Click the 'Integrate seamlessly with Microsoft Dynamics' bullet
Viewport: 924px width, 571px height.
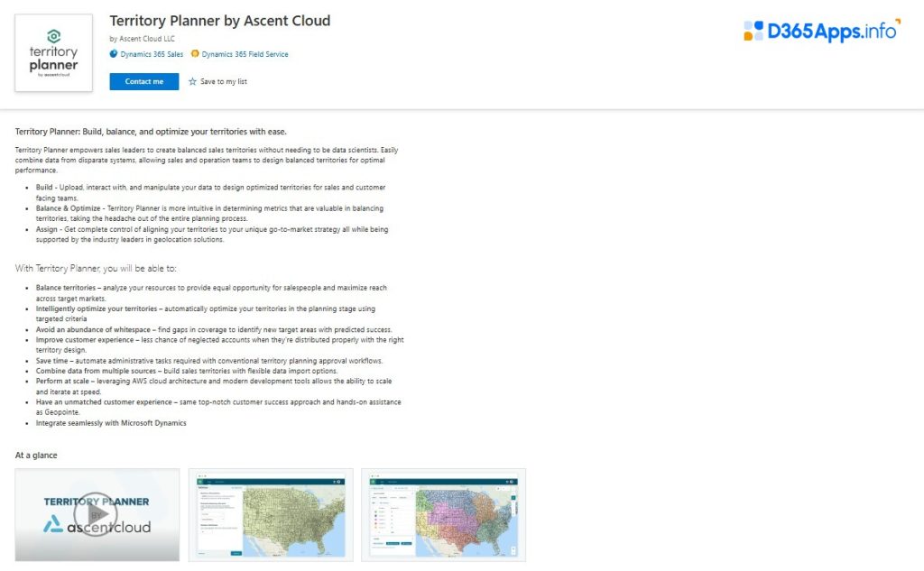coord(111,423)
